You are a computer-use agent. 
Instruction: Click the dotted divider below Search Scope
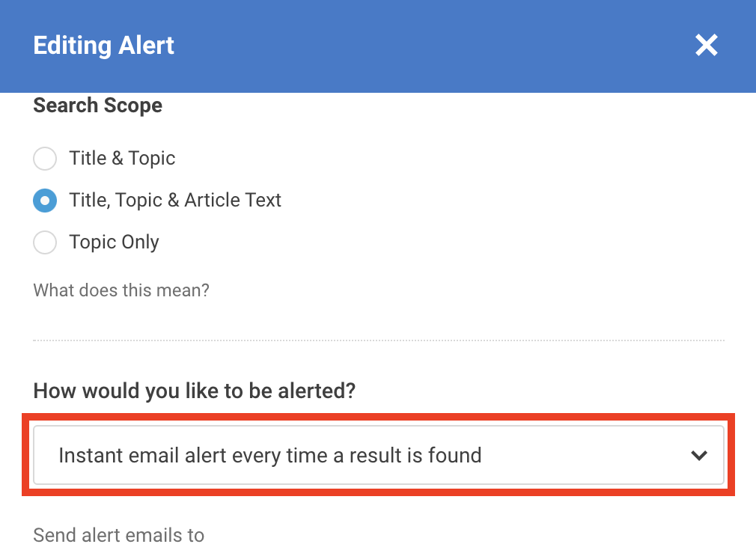[378, 340]
